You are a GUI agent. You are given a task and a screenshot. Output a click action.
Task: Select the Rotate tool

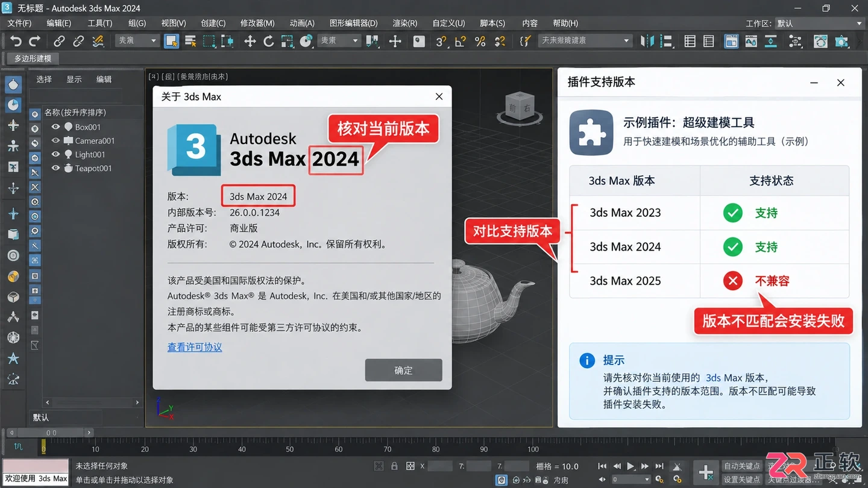269,41
